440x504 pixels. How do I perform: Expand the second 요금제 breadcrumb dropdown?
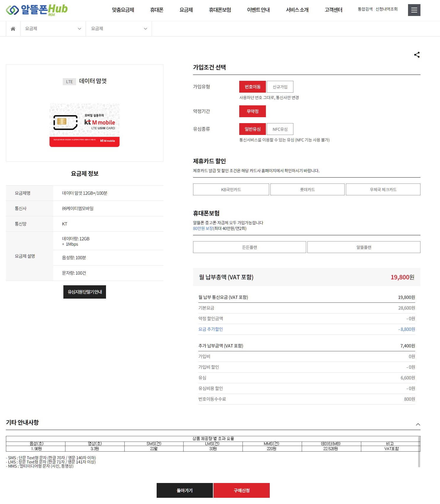(119, 29)
